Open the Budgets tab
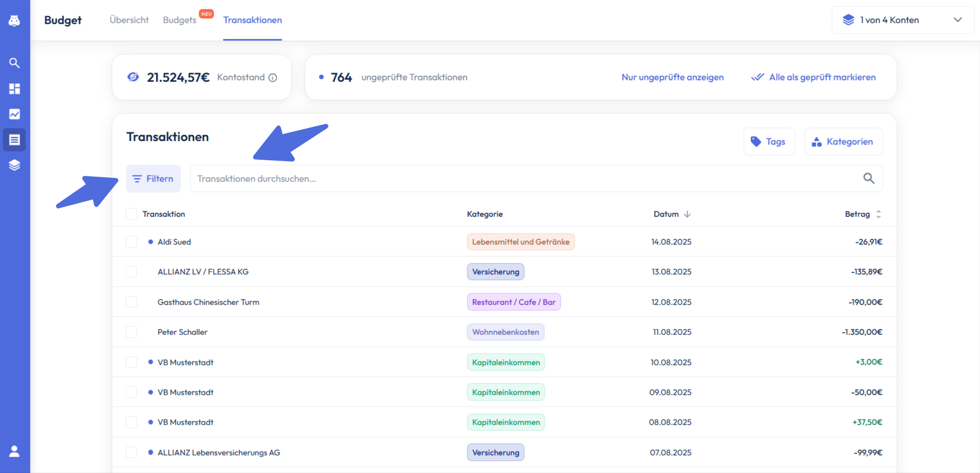Image resolution: width=980 pixels, height=473 pixels. [x=179, y=20]
